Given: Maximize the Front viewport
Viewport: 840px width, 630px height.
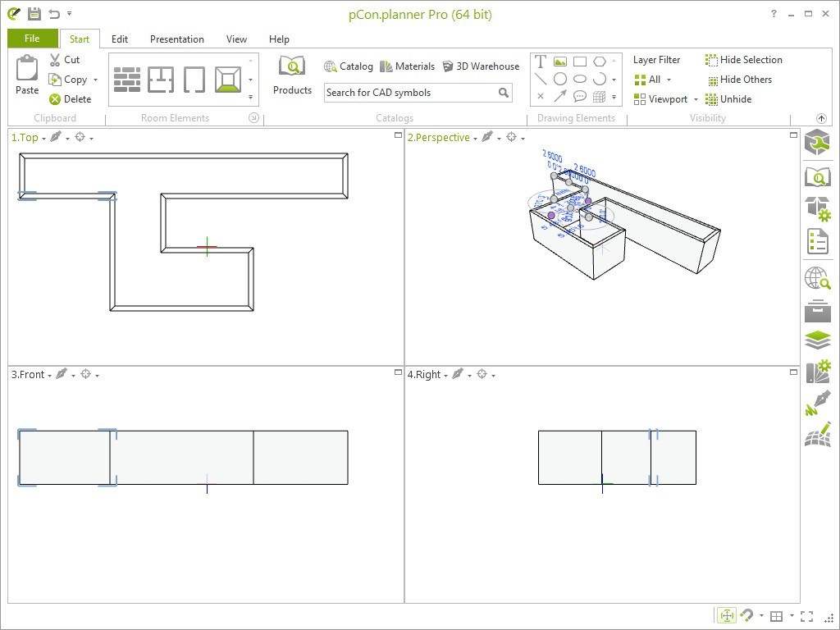Looking at the screenshot, I should [398, 372].
